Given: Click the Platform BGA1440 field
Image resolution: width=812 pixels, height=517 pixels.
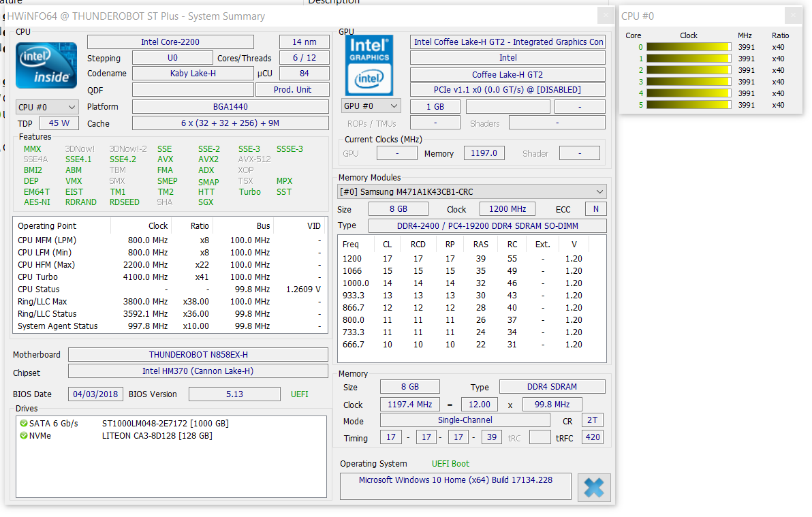Looking at the screenshot, I should (x=230, y=107).
